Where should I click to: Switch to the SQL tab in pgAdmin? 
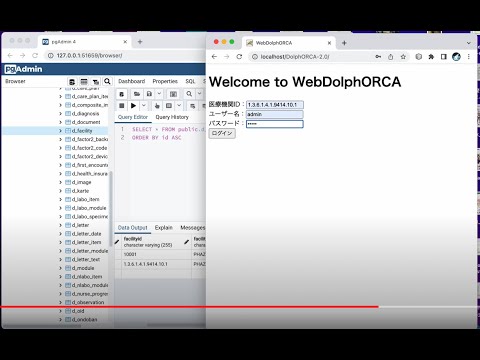point(190,81)
